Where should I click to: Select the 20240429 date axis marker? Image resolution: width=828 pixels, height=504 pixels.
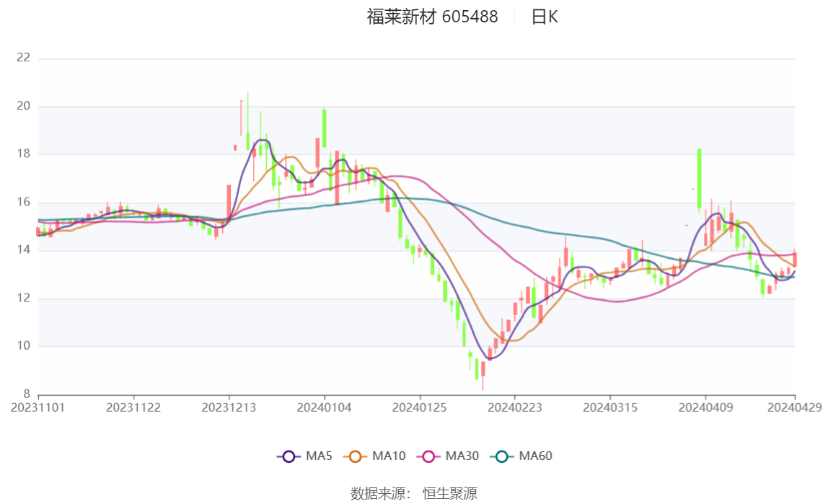tap(795, 408)
